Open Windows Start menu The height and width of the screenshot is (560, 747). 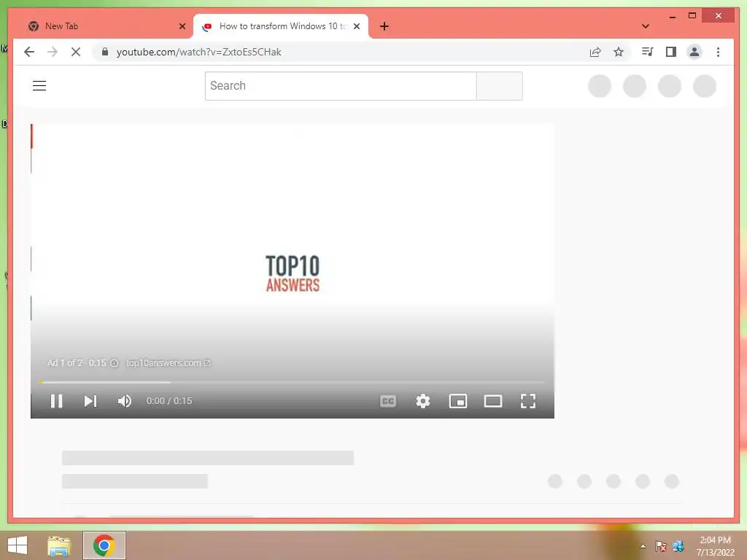point(18,545)
